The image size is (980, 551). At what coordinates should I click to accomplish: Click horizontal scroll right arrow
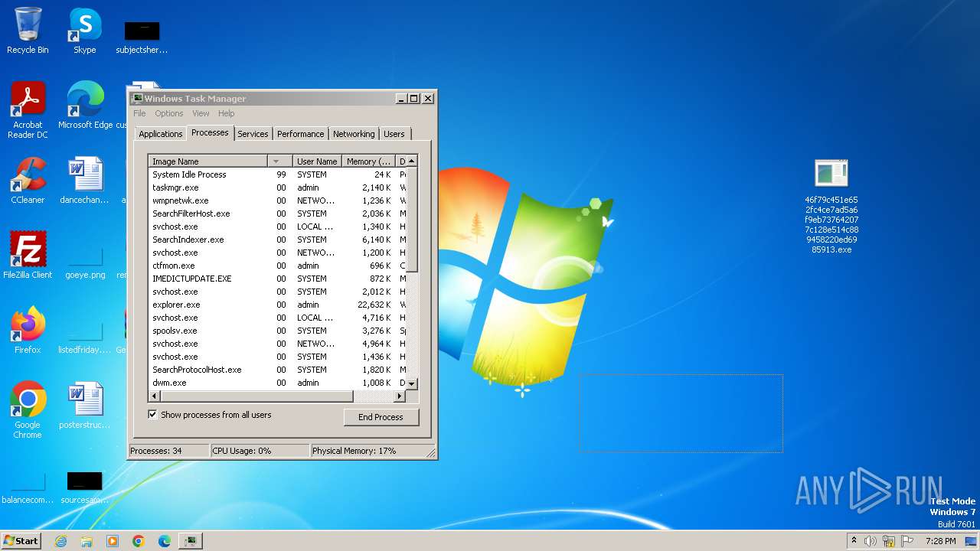coord(399,396)
